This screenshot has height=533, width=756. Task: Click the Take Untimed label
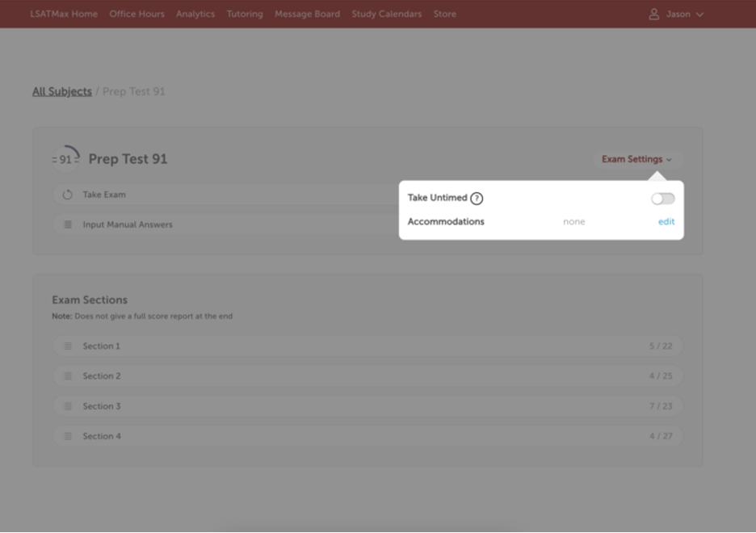(437, 198)
